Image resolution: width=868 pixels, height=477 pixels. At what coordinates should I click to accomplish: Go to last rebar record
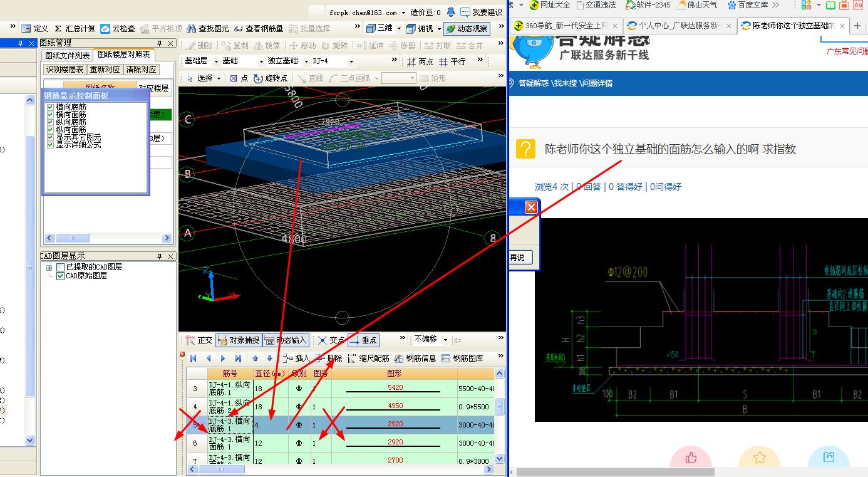tap(238, 359)
